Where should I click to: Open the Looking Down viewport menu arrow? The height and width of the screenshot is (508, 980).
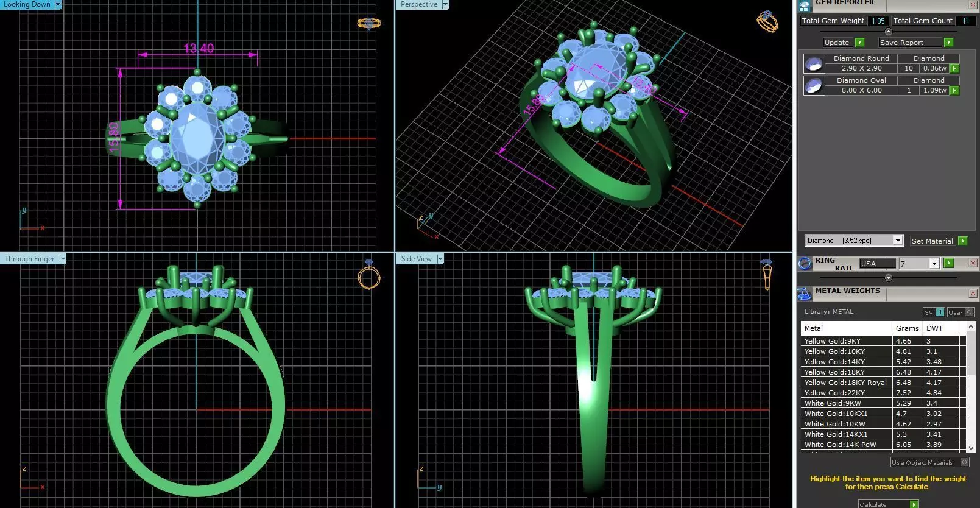(58, 4)
